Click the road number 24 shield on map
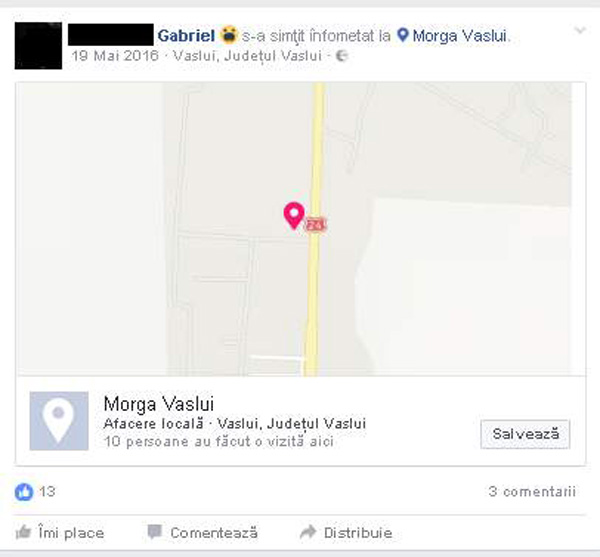The width and height of the screenshot is (600, 557). [x=315, y=224]
